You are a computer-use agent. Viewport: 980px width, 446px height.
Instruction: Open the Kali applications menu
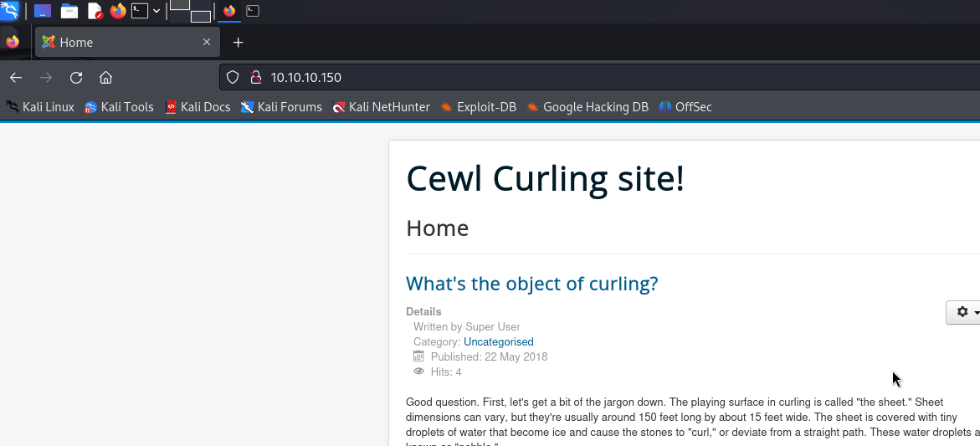point(10,11)
